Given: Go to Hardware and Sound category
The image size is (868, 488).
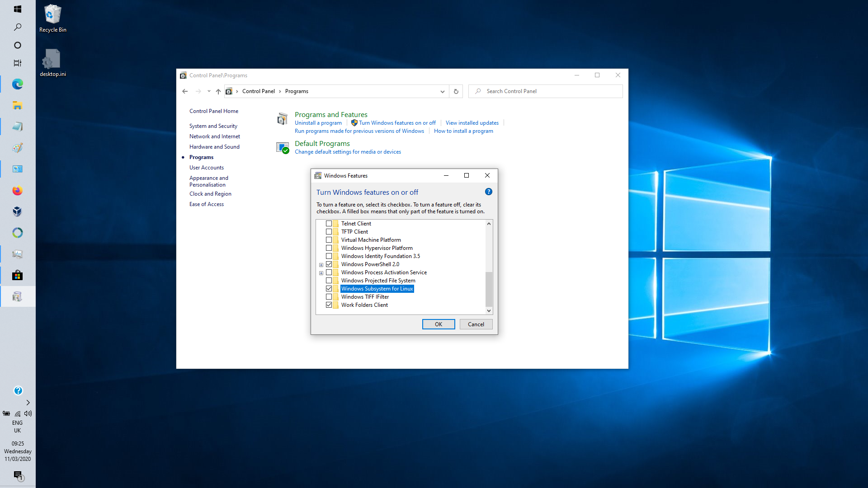Looking at the screenshot, I should pos(214,147).
